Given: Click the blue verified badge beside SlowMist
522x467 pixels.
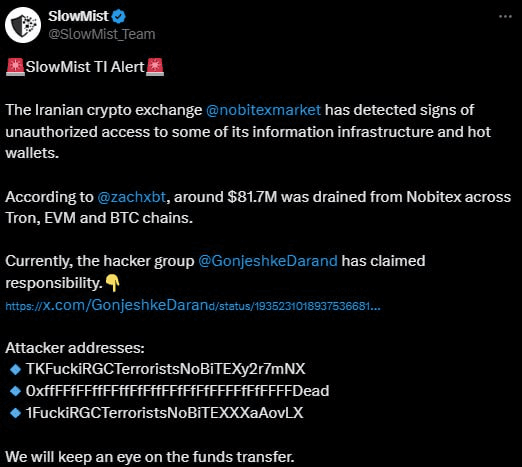Looking at the screenshot, I should [119, 16].
